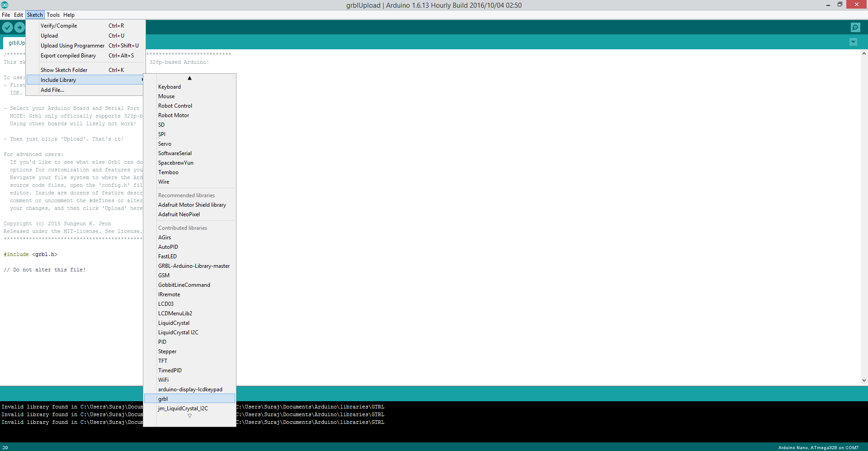868x451 pixels.
Task: Open the Edit menu
Action: click(x=18, y=15)
